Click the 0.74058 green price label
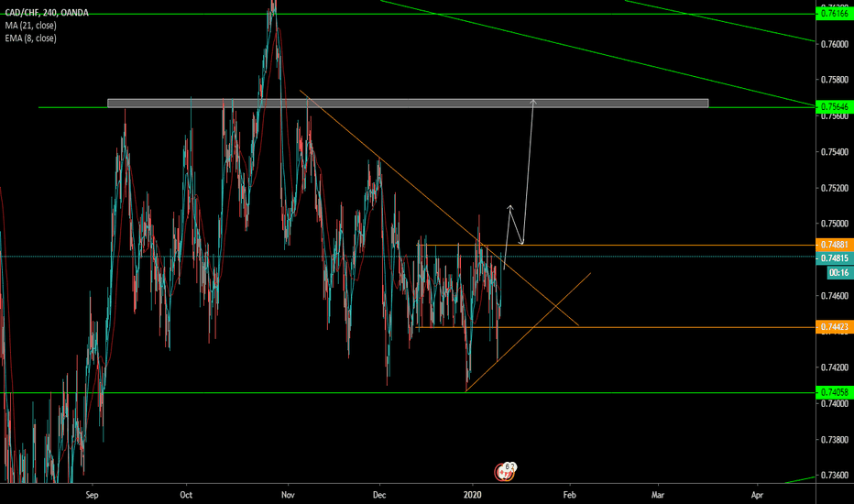Screen dimensions: 854x504 tap(833, 392)
